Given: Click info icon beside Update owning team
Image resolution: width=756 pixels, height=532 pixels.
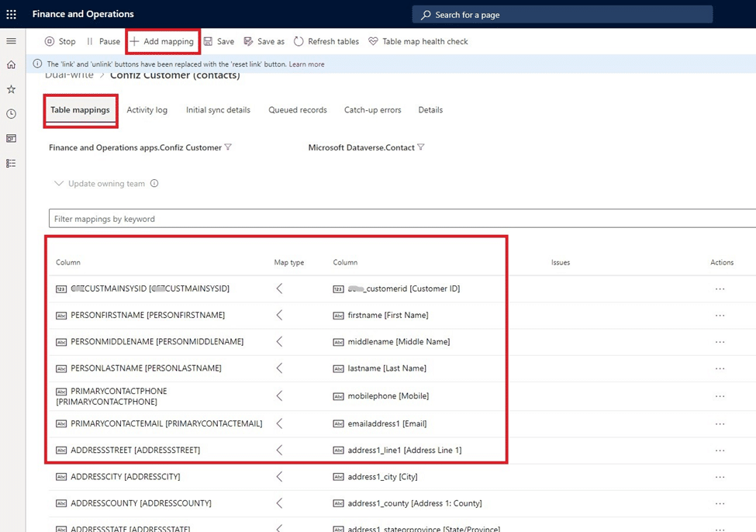Looking at the screenshot, I should click(154, 183).
